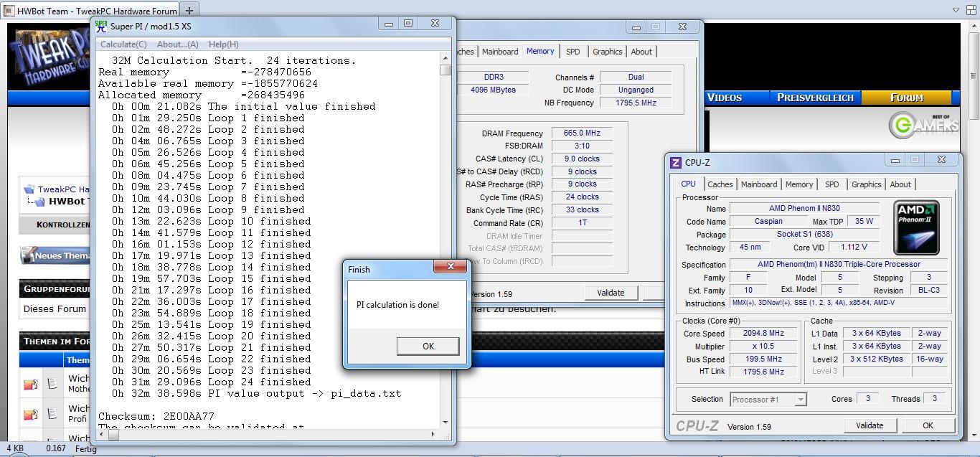Click the CPU-Z purple Z title icon
The width and height of the screenshot is (980, 457).
(676, 163)
